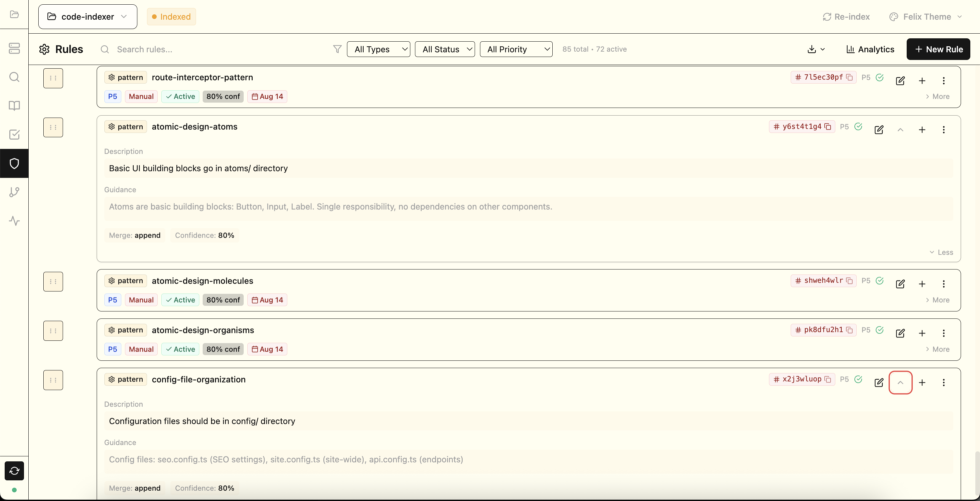
Task: Toggle active check for route-interceptor-pattern rule
Action: coord(880,78)
